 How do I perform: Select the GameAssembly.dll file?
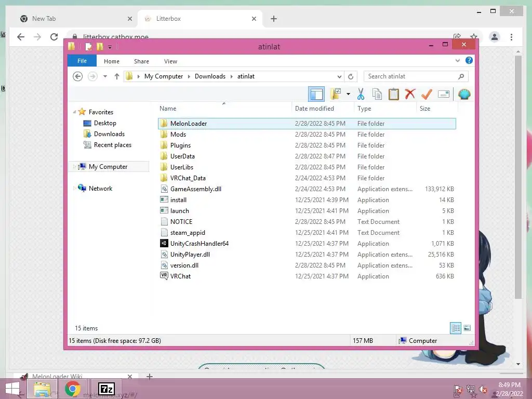point(307,189)
